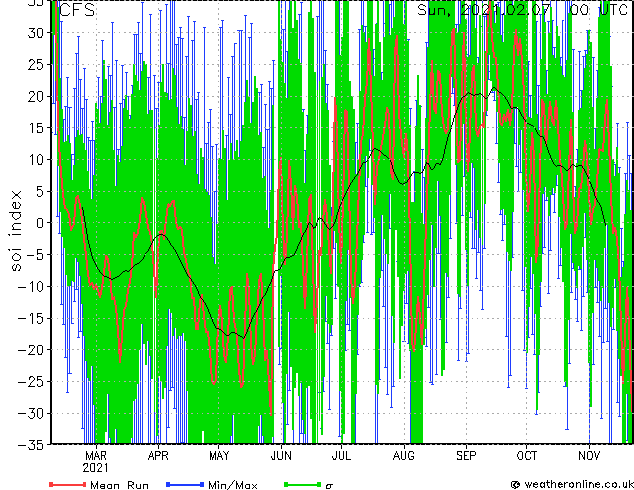Click the JUN month axis label
The width and height of the screenshot is (634, 490).
(281, 456)
